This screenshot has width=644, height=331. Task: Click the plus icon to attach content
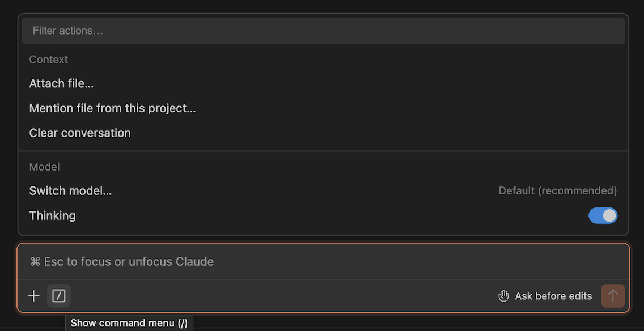33,295
